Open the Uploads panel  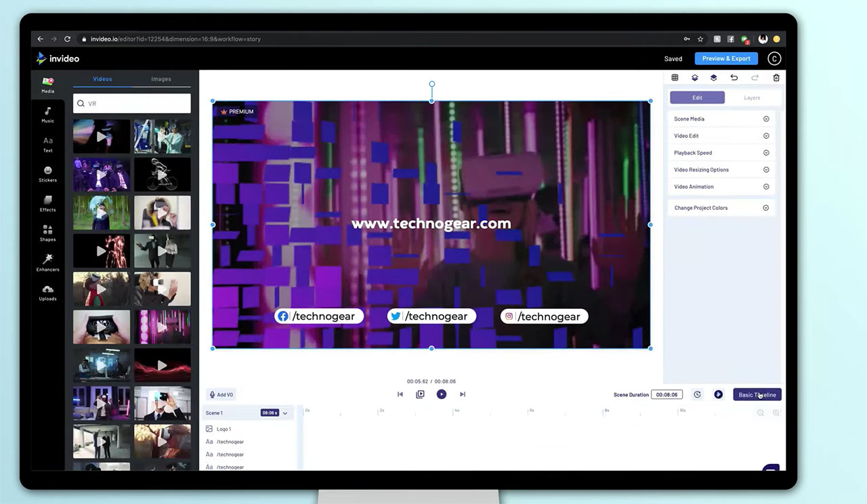coord(47,293)
